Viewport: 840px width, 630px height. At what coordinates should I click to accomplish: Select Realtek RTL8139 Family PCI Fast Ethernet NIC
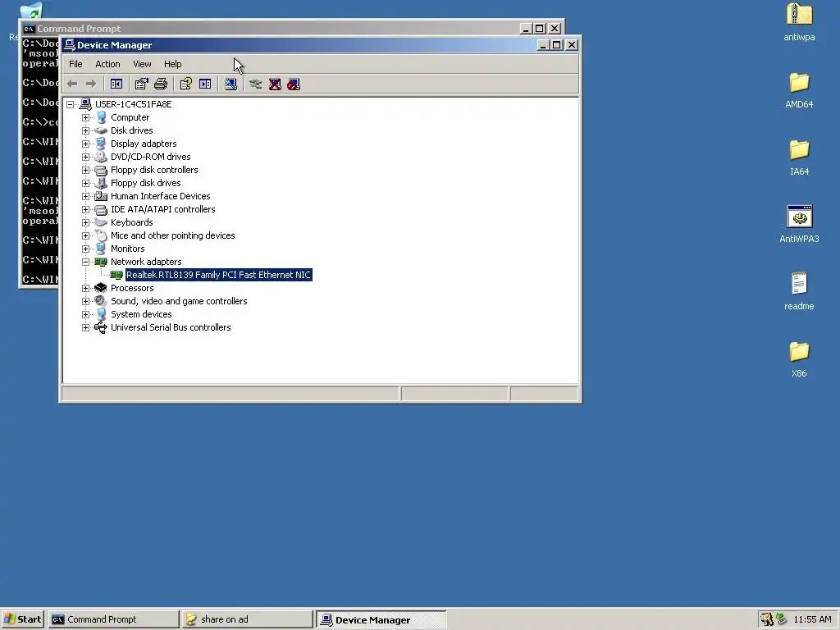(218, 275)
